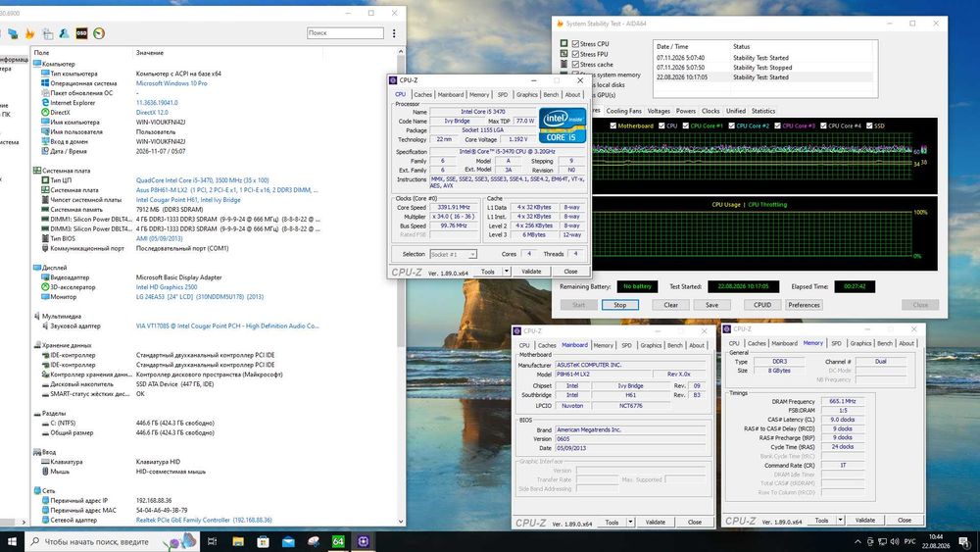
Task: Show hidden system tray icons chevron
Action: pyautogui.click(x=857, y=541)
